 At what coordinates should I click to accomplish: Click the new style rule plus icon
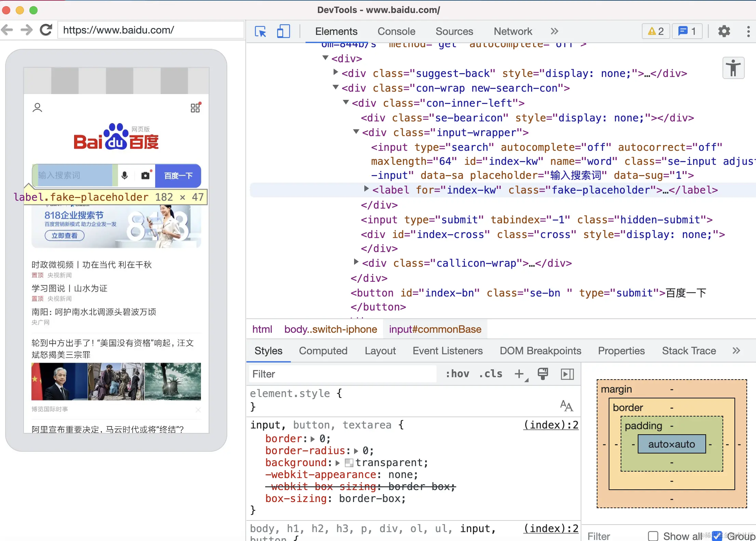pyautogui.click(x=519, y=374)
